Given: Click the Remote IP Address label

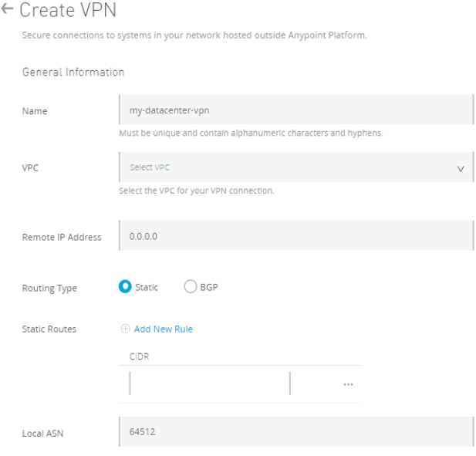Looking at the screenshot, I should pyautogui.click(x=62, y=238).
